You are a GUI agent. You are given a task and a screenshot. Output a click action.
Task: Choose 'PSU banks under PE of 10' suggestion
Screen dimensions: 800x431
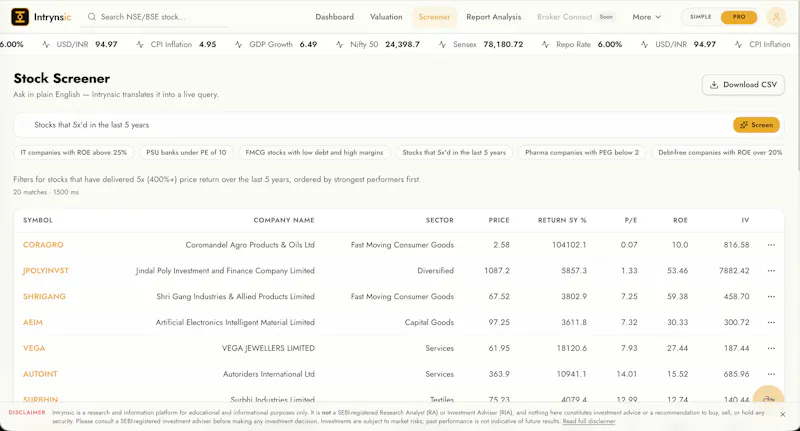click(186, 153)
